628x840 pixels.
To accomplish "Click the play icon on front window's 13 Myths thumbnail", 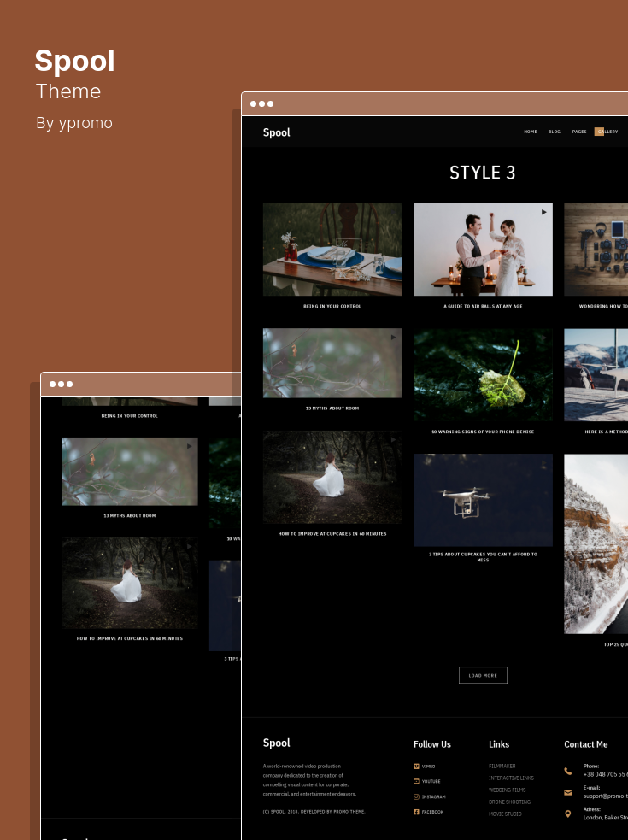I will tap(393, 338).
